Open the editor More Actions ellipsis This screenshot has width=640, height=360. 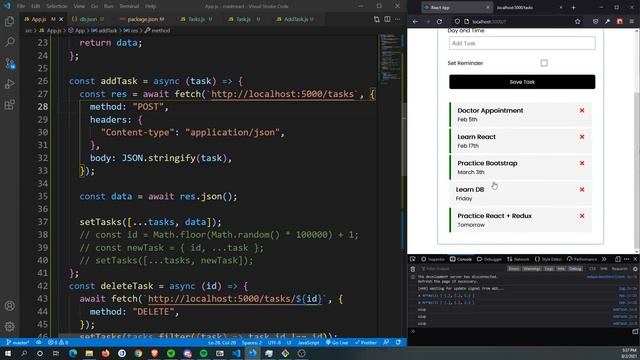398,19
